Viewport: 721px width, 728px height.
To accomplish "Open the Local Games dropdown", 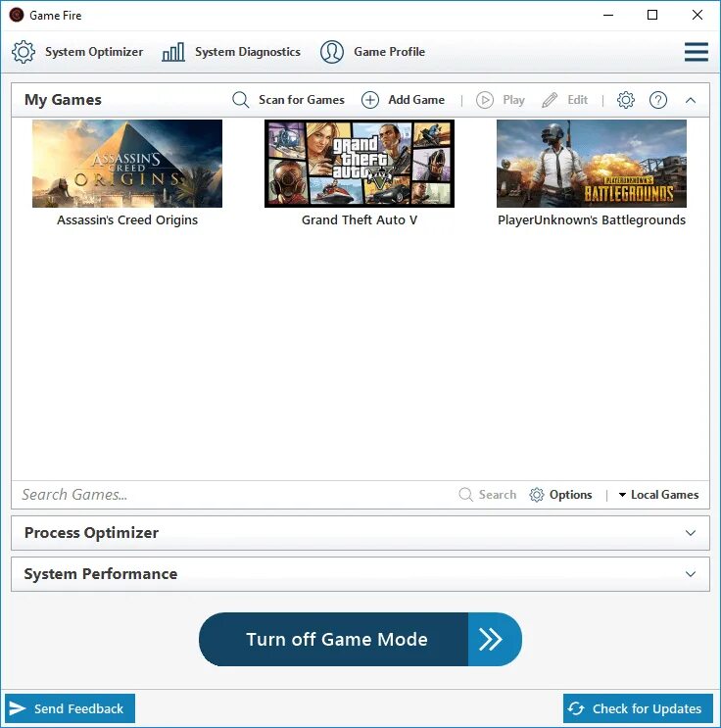I will [658, 495].
